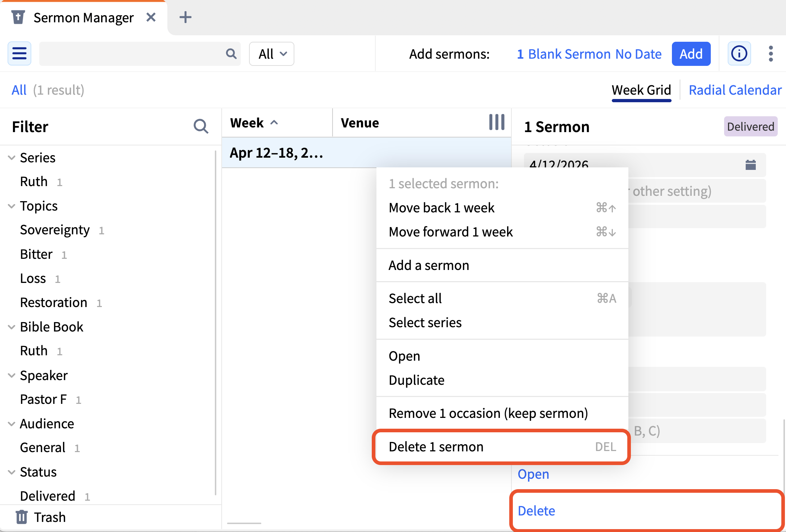
Task: Collapse the Bible Book filter group
Action: (x=12, y=327)
